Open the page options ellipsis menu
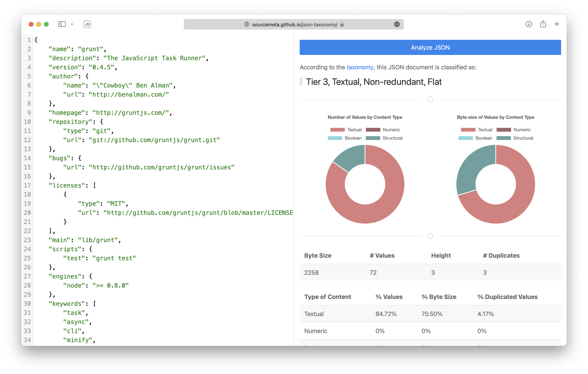 click(397, 24)
